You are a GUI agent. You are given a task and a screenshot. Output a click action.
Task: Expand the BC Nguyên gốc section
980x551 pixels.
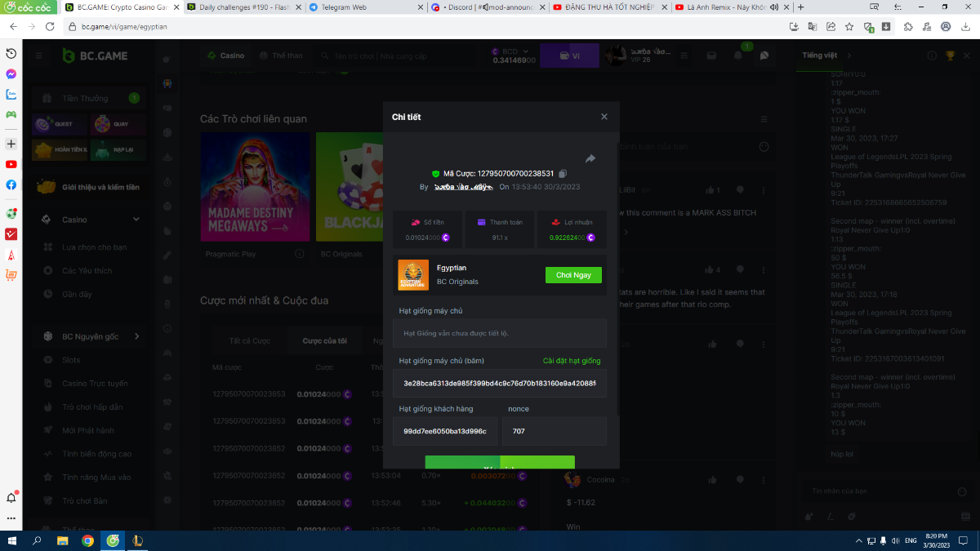(x=136, y=336)
